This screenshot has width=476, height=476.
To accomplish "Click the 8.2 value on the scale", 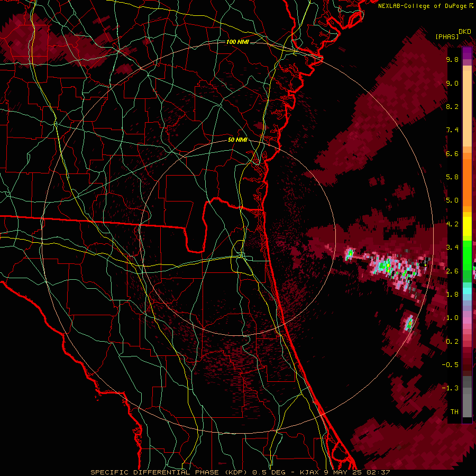I will (452, 107).
